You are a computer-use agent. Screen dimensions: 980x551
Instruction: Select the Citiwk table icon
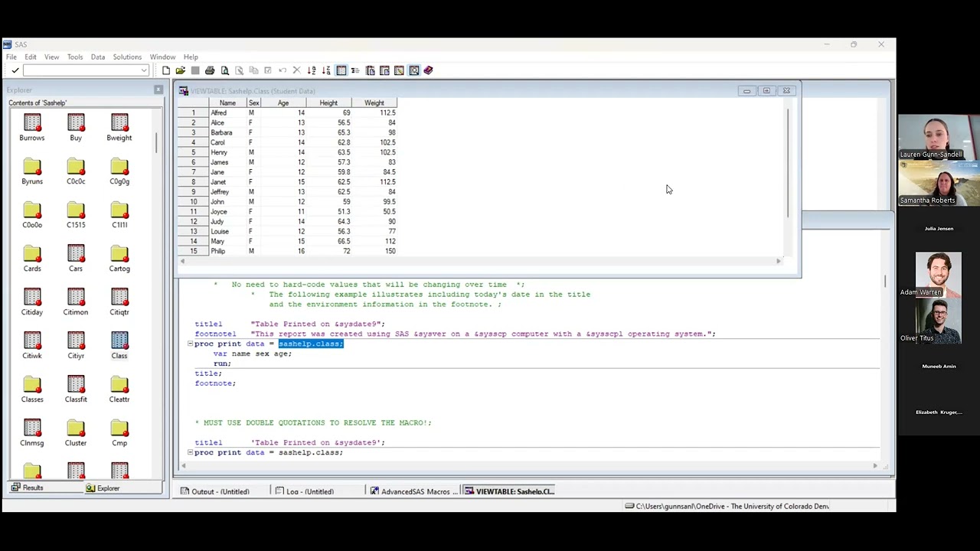coord(32,341)
